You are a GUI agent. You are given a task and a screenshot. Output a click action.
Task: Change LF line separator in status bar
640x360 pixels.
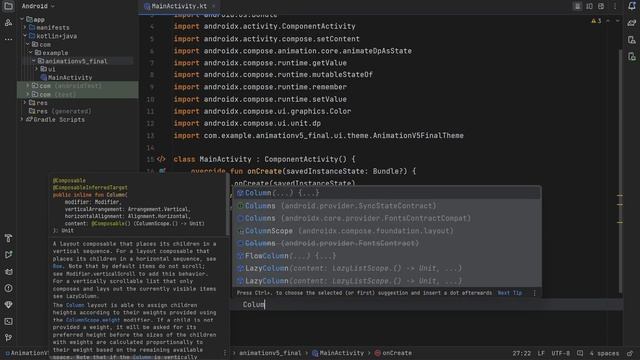[x=541, y=353]
